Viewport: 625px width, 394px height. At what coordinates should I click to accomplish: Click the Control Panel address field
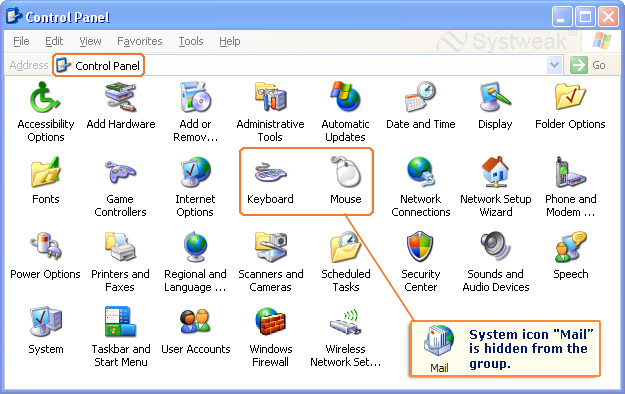tap(307, 65)
